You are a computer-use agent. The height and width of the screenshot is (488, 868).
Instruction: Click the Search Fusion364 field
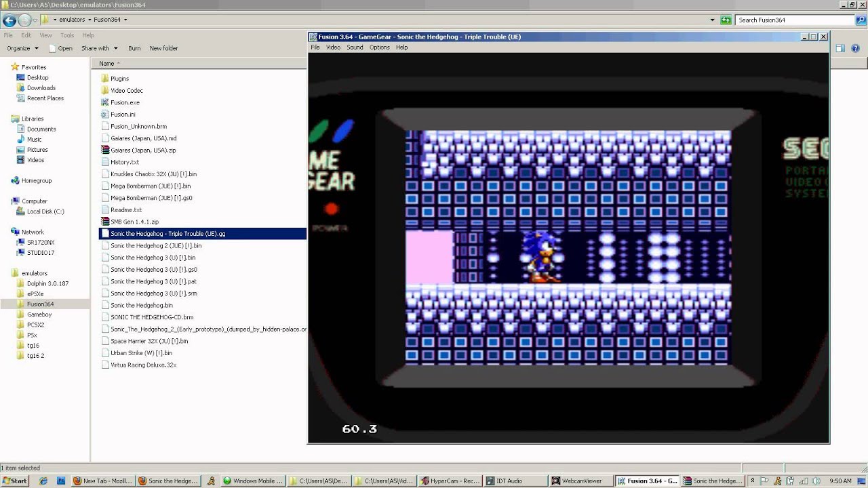[x=793, y=20]
